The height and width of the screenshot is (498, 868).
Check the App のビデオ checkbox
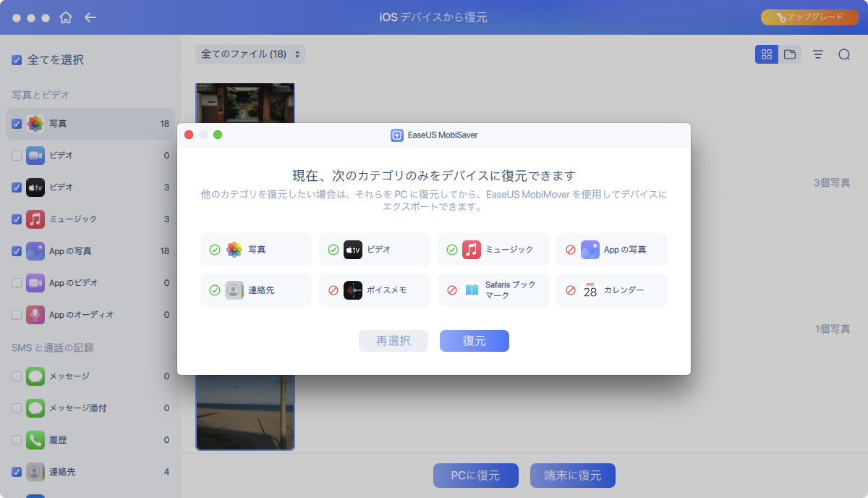click(17, 283)
